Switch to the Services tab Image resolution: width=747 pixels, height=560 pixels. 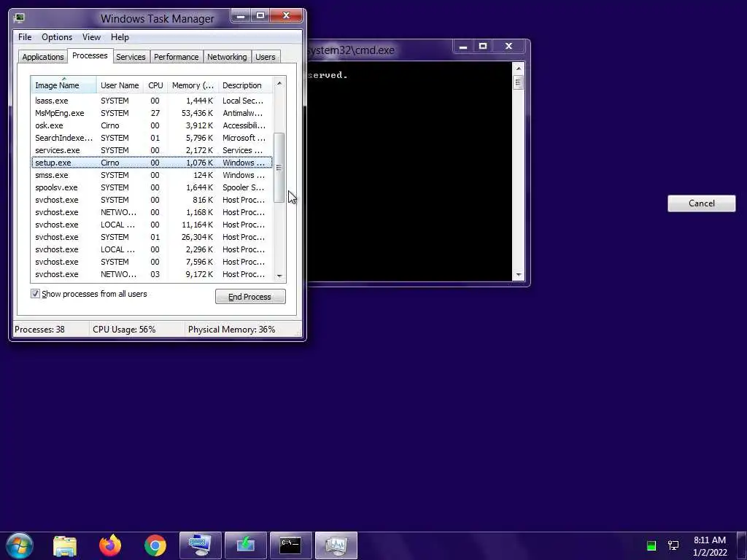(131, 57)
